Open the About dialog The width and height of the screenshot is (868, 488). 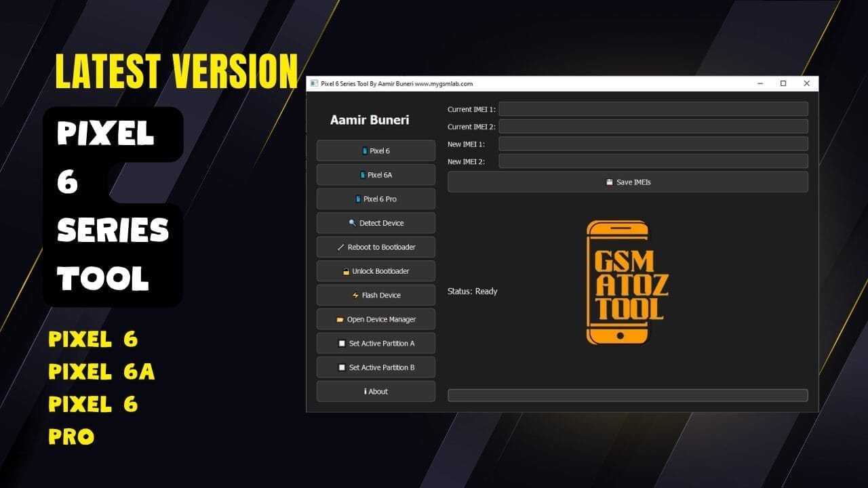point(376,391)
